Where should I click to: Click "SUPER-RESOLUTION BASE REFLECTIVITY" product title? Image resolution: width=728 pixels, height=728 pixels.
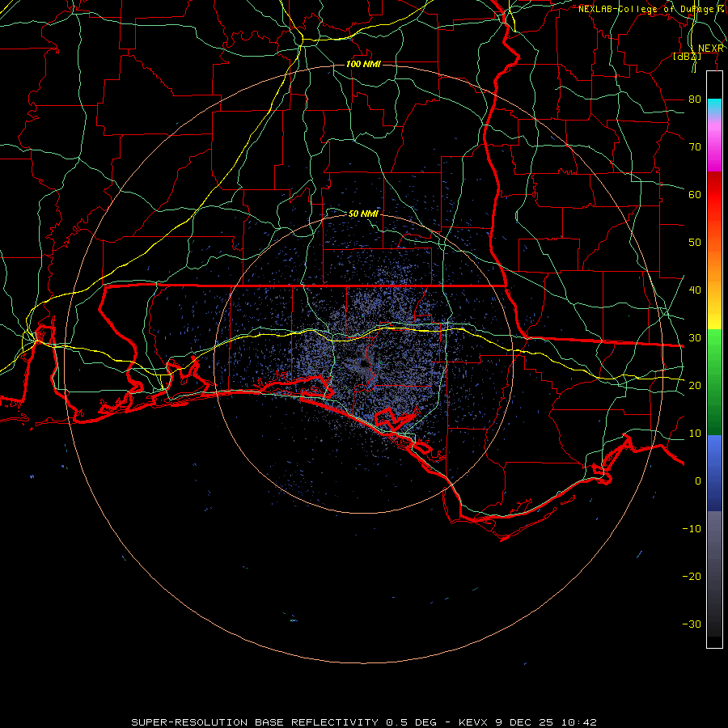(x=255, y=722)
